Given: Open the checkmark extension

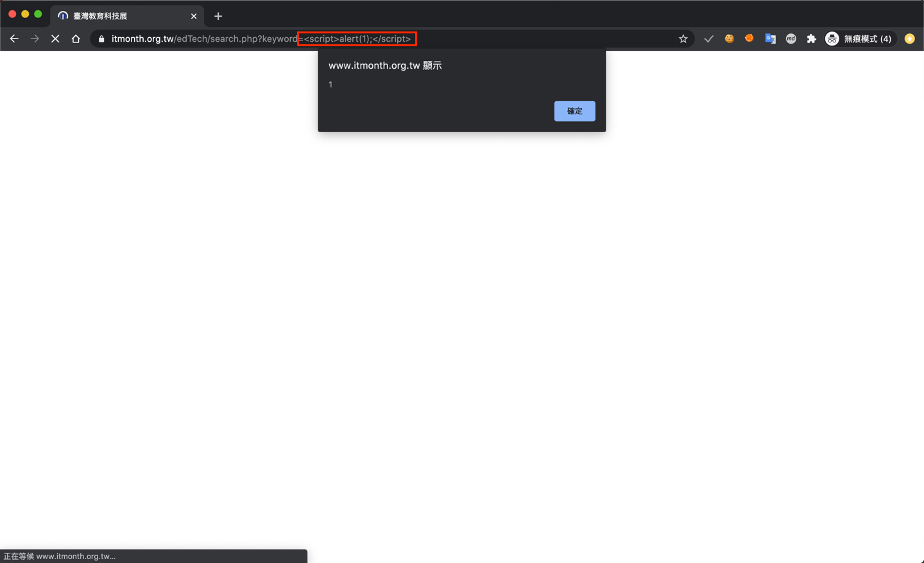Looking at the screenshot, I should [708, 39].
